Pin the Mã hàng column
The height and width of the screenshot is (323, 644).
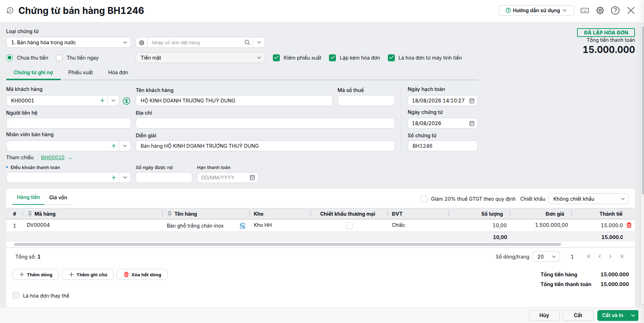30,214
